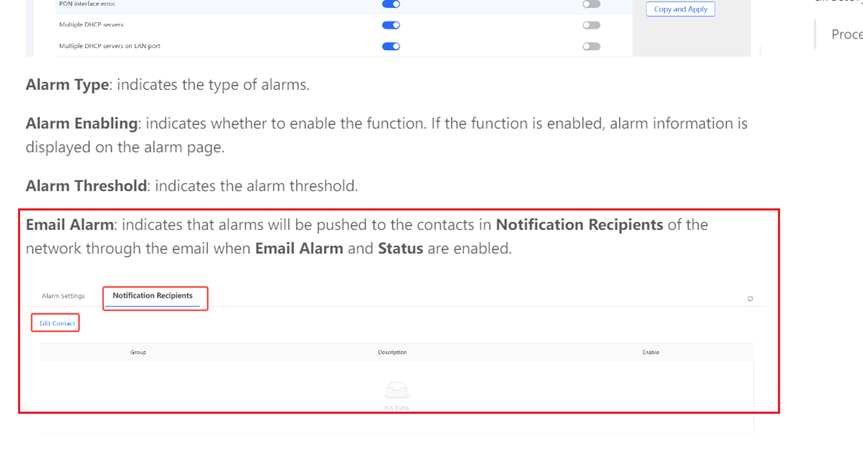This screenshot has height=472, width=863.
Task: Click the Copy and Apply button
Action: click(680, 9)
